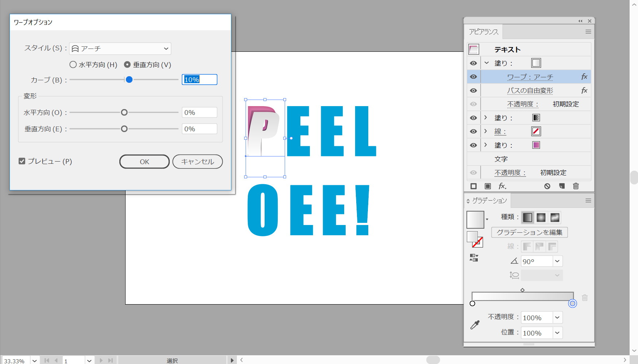Open the グラデーション panel options menu
This screenshot has height=364, width=638.
(588, 201)
